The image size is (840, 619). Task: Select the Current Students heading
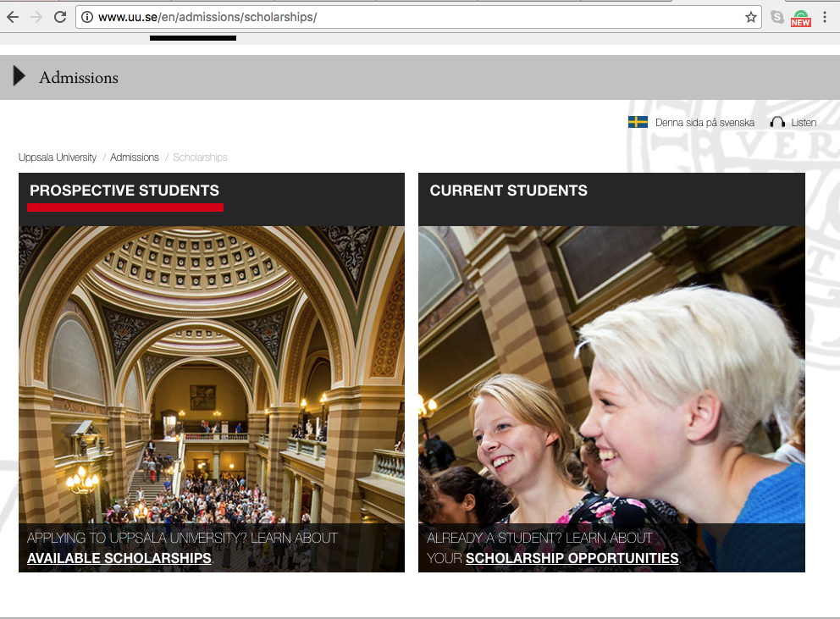(508, 191)
